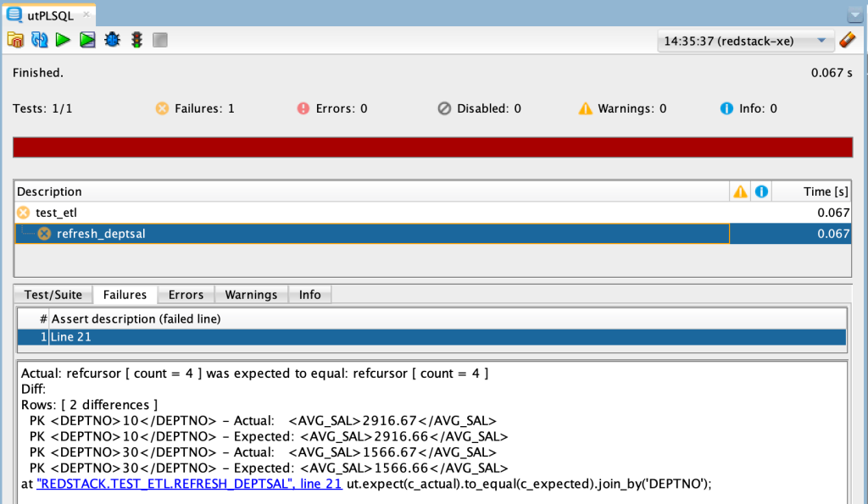Viewport: 868px width, 504px height.
Task: Run the utPLSQL test
Action: pos(62,39)
